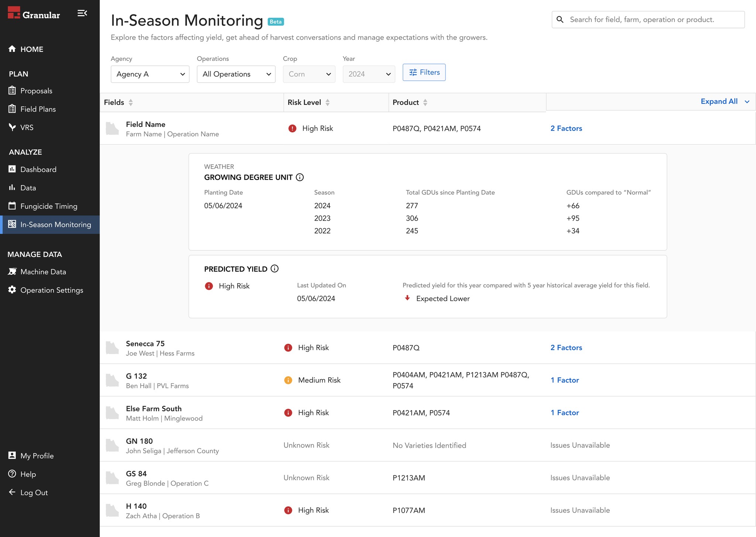Click the Help link
The width and height of the screenshot is (756, 537).
pos(28,474)
